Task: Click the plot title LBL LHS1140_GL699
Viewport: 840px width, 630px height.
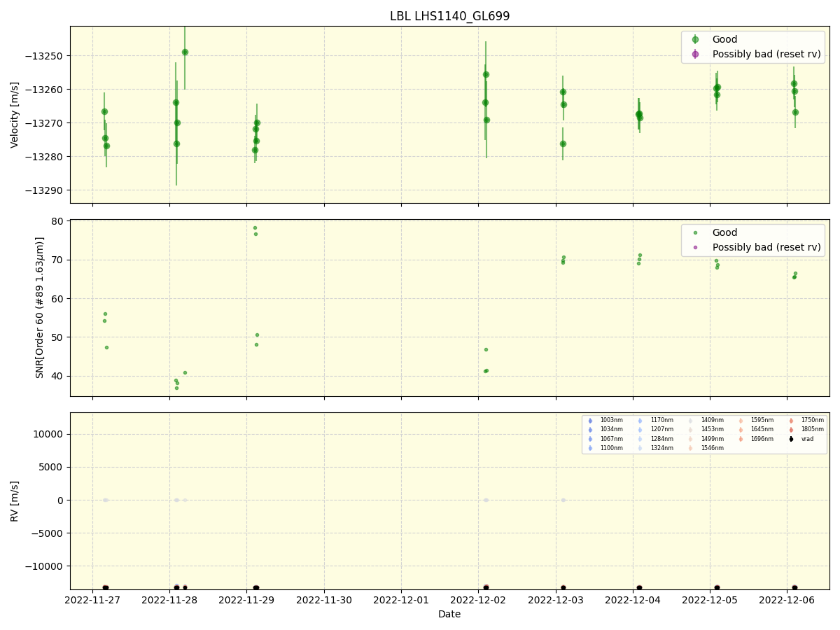Action: pyautogui.click(x=449, y=16)
